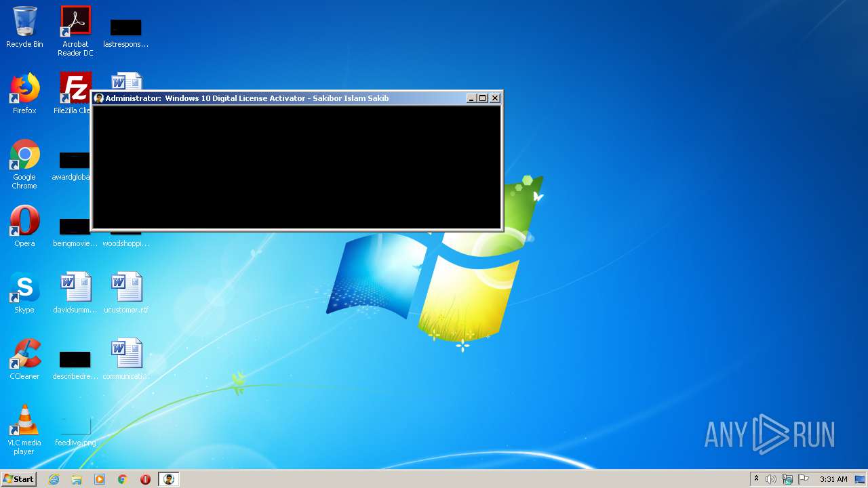Click inside the black console area
The height and width of the screenshot is (488, 868).
tap(297, 167)
